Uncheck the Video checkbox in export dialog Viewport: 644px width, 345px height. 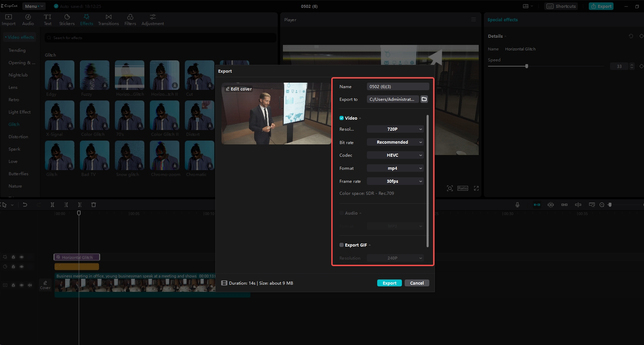[x=342, y=118]
